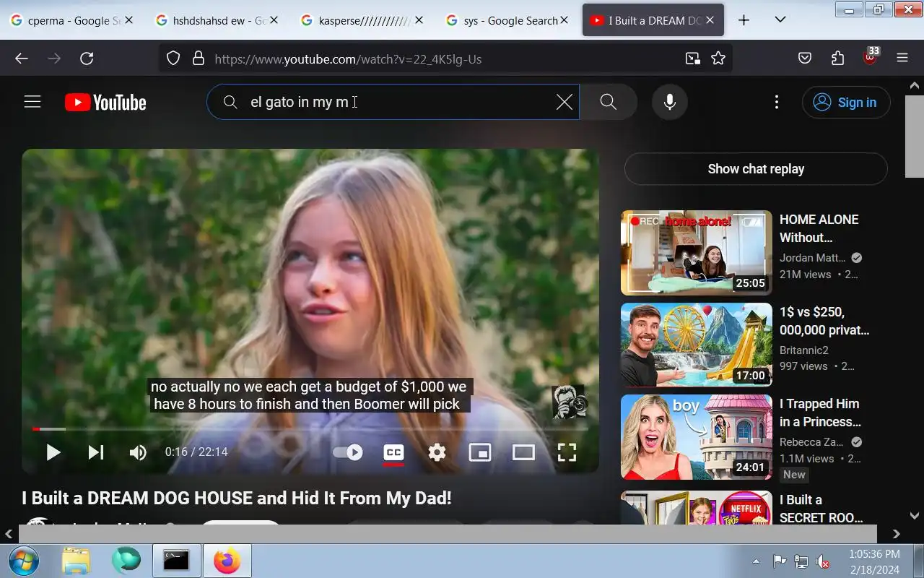Skip to next video

click(96, 452)
